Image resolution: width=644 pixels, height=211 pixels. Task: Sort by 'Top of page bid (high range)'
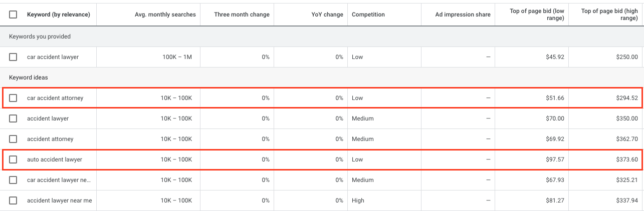[x=609, y=14]
